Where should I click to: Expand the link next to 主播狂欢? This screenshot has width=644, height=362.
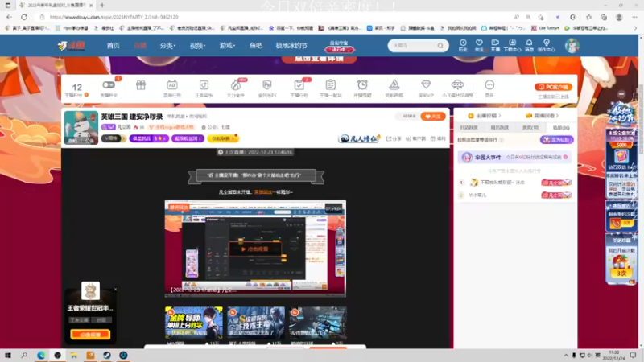542,116
